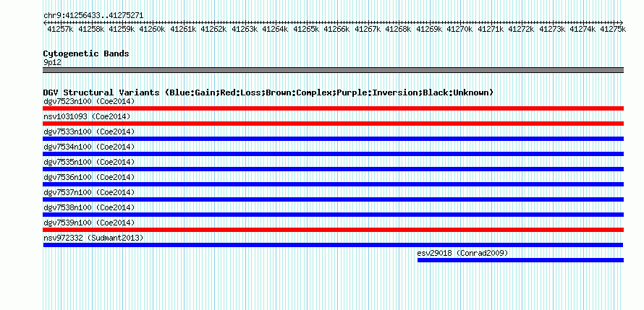Image resolution: width=644 pixels, height=310 pixels.
Task: Open the dgv7533n100 (Coe2014) variant label
Action: pyautogui.click(x=89, y=132)
